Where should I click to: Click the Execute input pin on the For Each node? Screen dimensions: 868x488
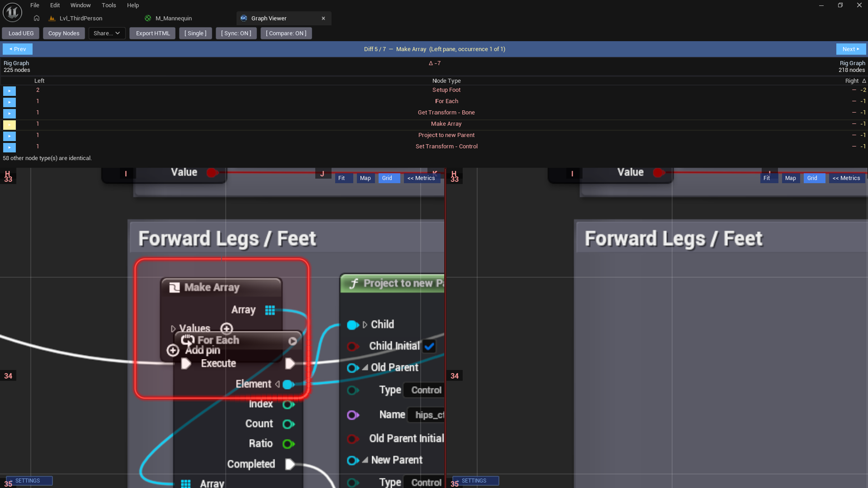pyautogui.click(x=186, y=363)
